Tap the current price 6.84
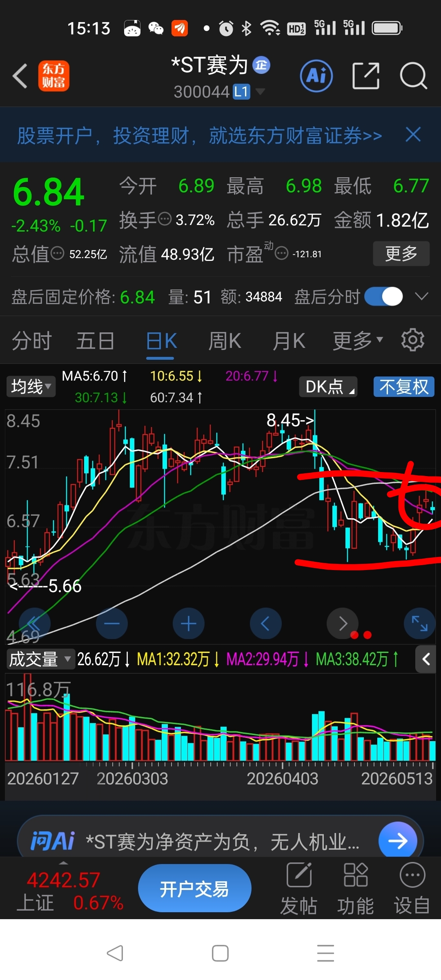Viewport: 441px width, 980px height. 49,192
